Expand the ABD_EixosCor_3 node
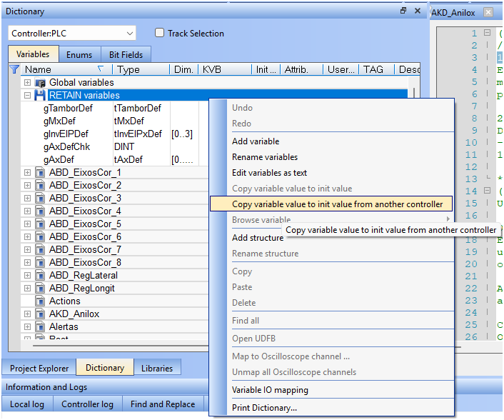Viewport: 504px width, 420px height. pos(27,199)
